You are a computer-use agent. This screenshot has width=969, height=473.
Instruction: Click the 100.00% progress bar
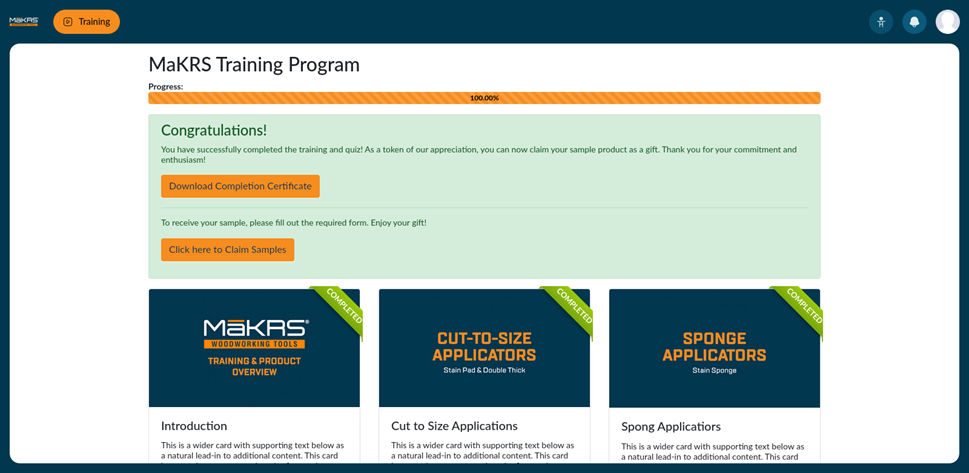(x=484, y=98)
